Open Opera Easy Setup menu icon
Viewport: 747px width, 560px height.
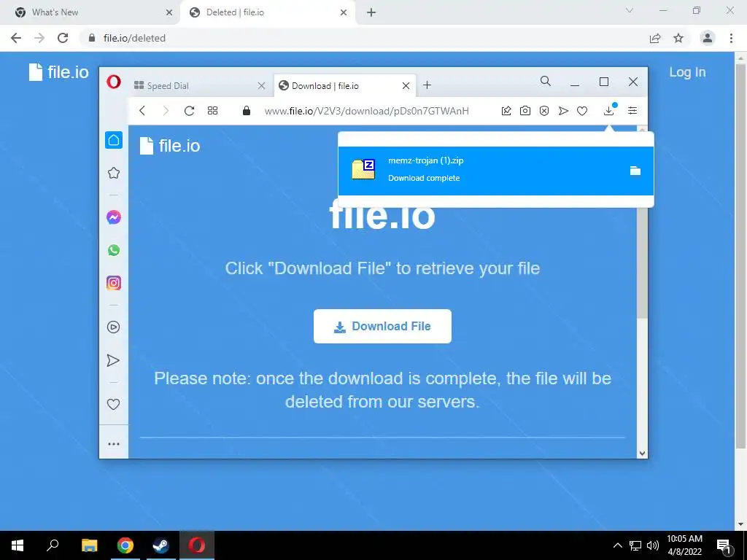[x=632, y=111]
